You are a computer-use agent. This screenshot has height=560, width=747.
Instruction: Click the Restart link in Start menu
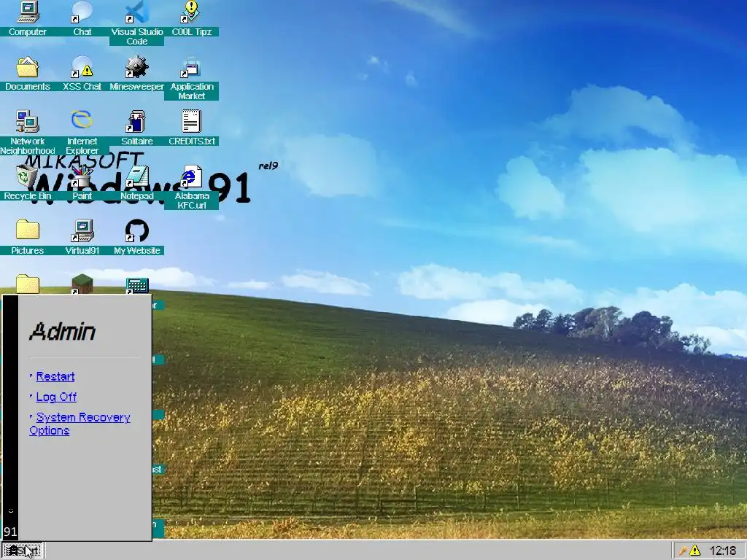[55, 376]
